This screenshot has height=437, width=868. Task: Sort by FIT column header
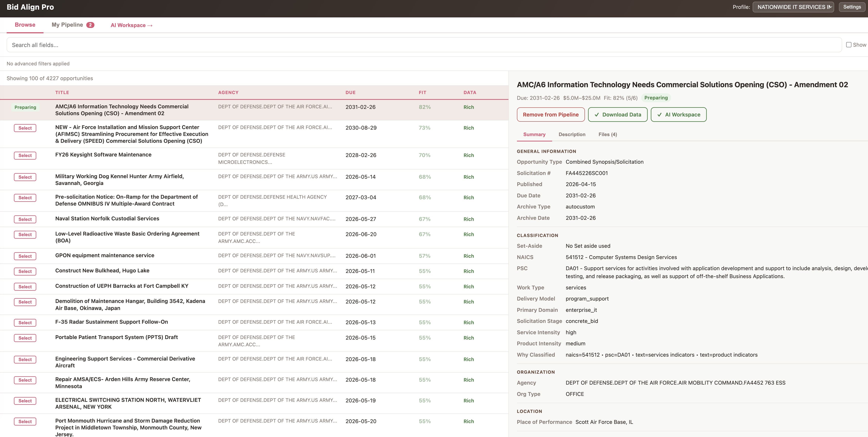[423, 92]
